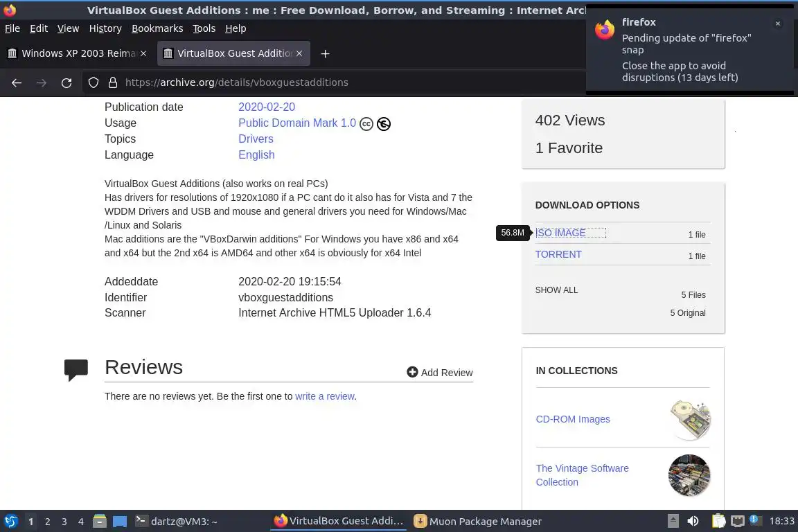The image size is (798, 532).
Task: Click the Reviews speech bubble icon
Action: (x=76, y=370)
